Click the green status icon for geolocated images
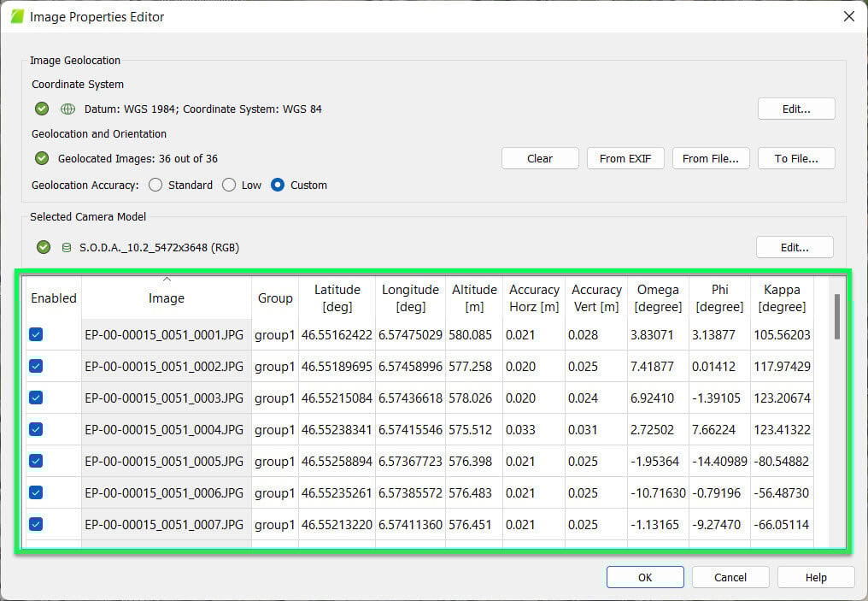Viewport: 868px width, 601px height. click(41, 158)
